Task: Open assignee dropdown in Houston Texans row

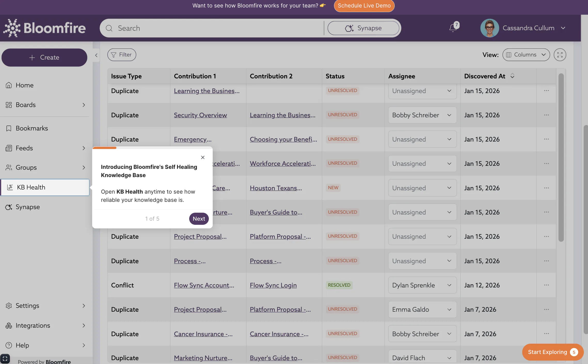Action: [x=422, y=188]
